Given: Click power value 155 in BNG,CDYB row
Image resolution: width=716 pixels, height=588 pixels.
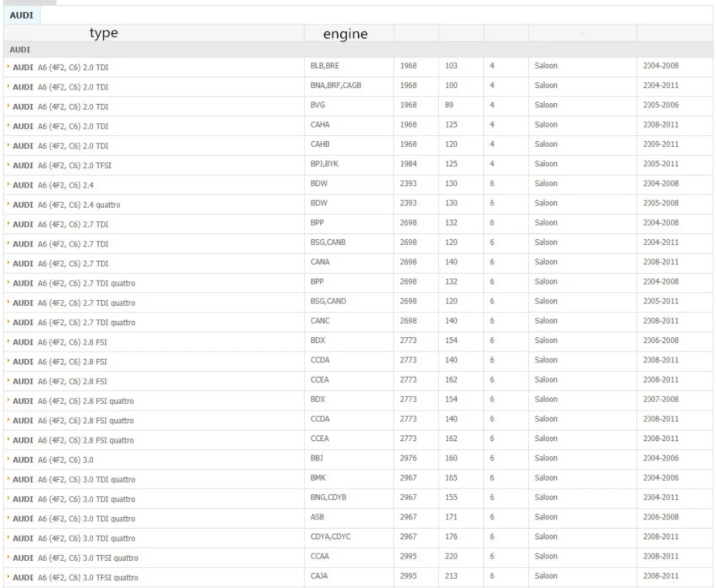Looking at the screenshot, I should (451, 498).
